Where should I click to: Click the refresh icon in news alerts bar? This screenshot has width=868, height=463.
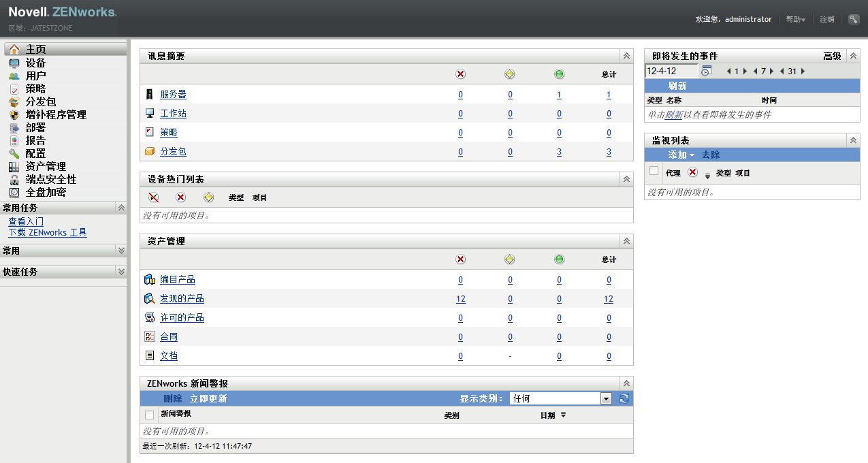coord(624,398)
